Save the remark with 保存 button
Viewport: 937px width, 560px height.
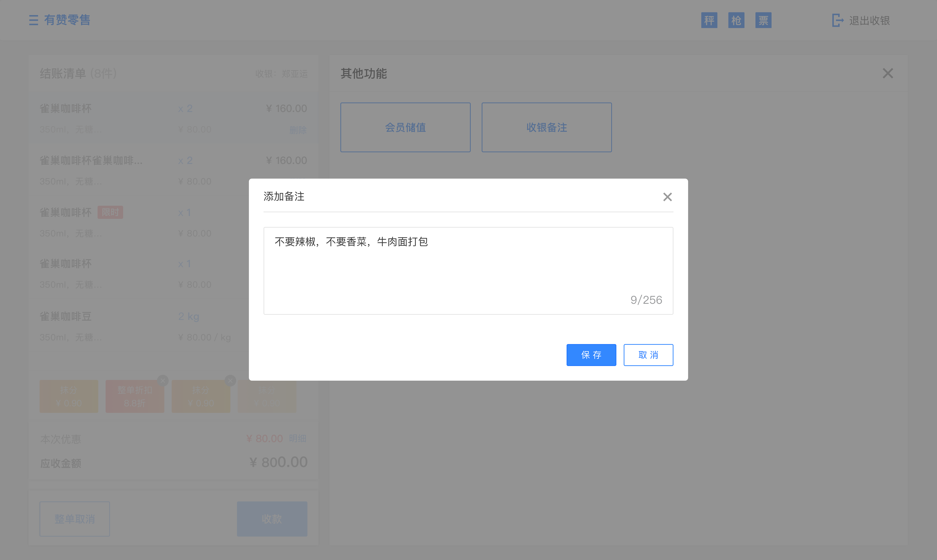click(591, 355)
